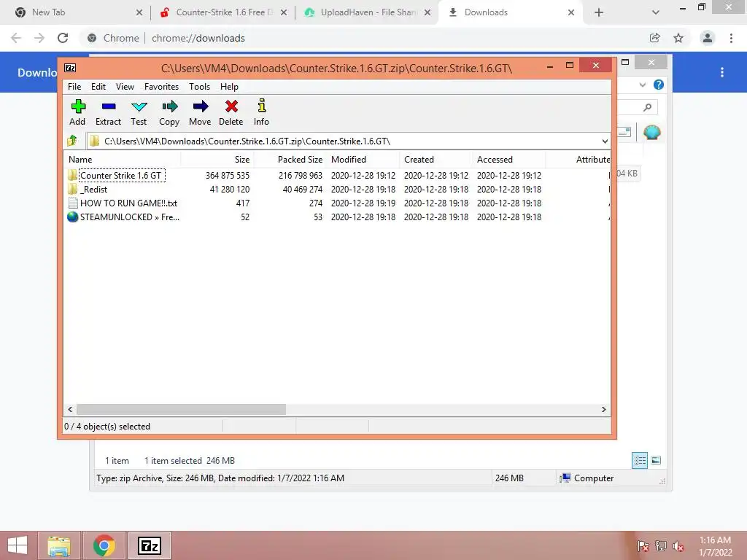Select the Copy toolbar icon

click(169, 112)
